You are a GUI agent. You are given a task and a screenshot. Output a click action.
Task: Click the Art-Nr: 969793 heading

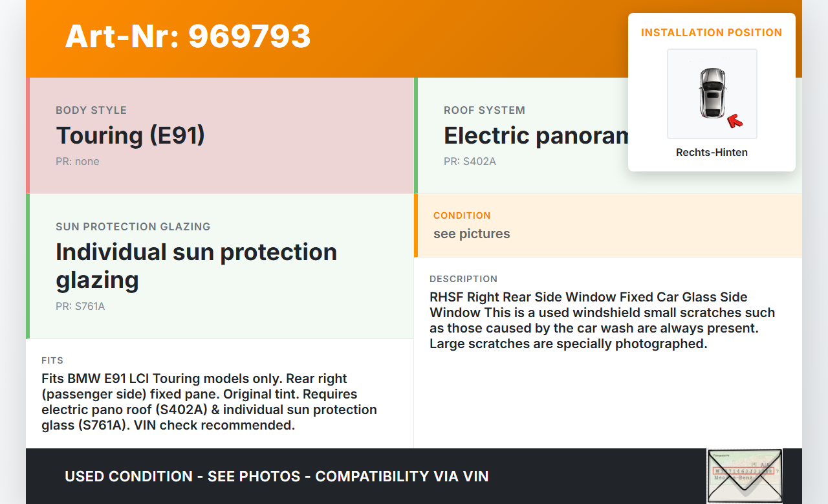pyautogui.click(x=188, y=36)
